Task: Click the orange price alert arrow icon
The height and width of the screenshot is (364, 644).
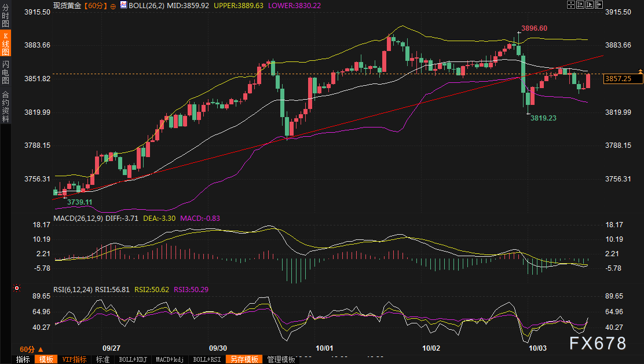Action: pyautogui.click(x=640, y=71)
